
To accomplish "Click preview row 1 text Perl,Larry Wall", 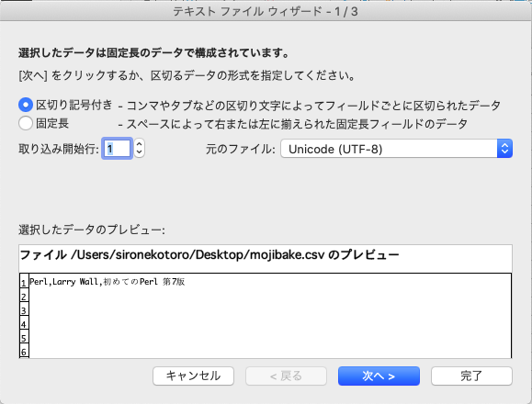I will pos(66,282).
